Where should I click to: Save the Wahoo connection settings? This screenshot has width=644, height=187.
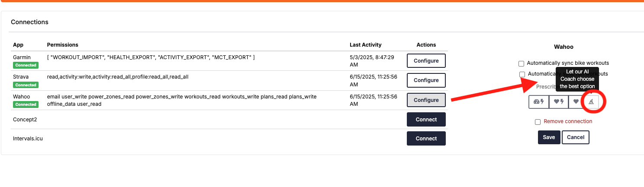coord(549,137)
